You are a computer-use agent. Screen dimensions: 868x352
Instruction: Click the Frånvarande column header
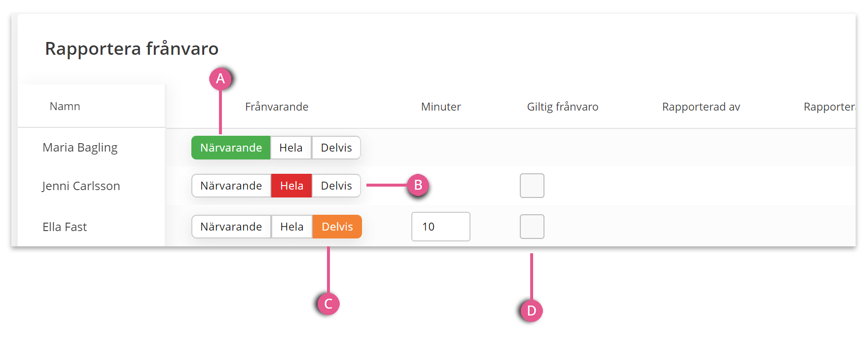point(277,107)
